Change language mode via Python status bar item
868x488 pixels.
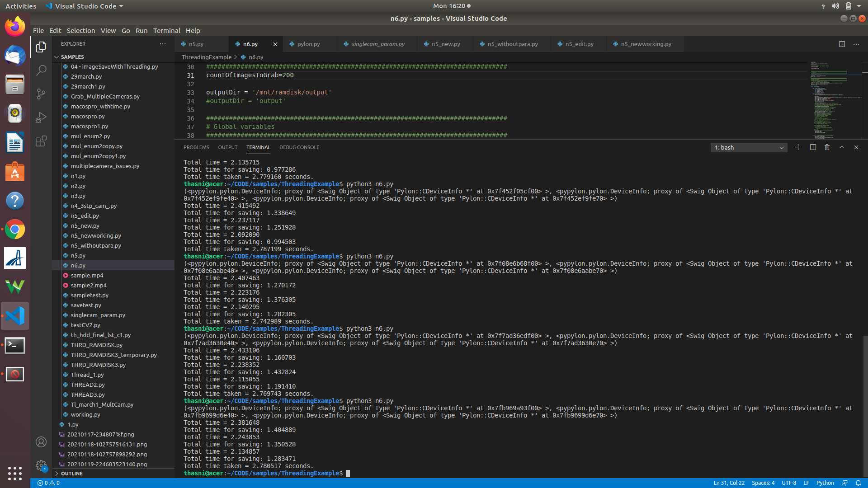pos(825,483)
